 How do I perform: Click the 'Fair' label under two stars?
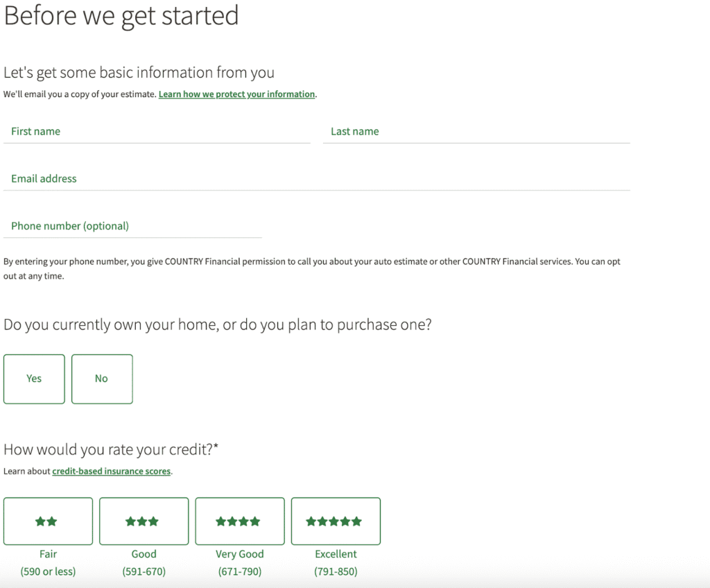point(48,554)
